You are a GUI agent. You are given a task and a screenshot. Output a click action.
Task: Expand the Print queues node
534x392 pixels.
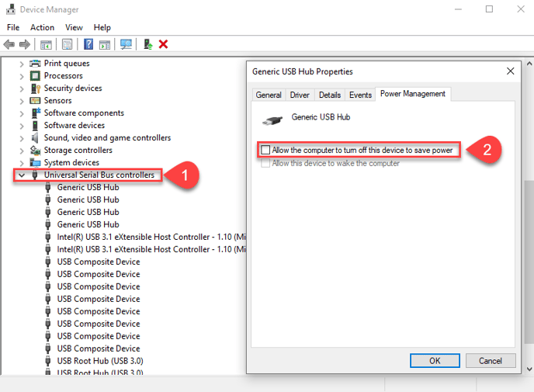pyautogui.click(x=22, y=64)
